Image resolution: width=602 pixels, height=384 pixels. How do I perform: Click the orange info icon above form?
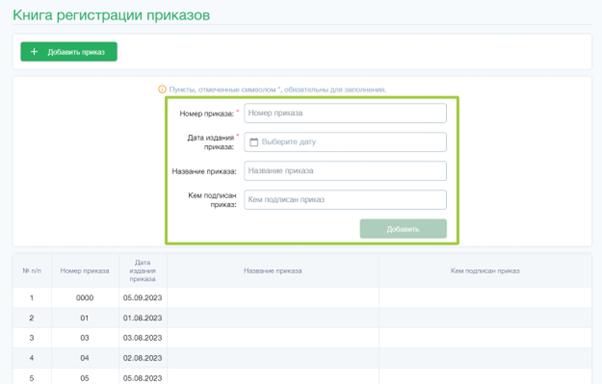coord(162,89)
